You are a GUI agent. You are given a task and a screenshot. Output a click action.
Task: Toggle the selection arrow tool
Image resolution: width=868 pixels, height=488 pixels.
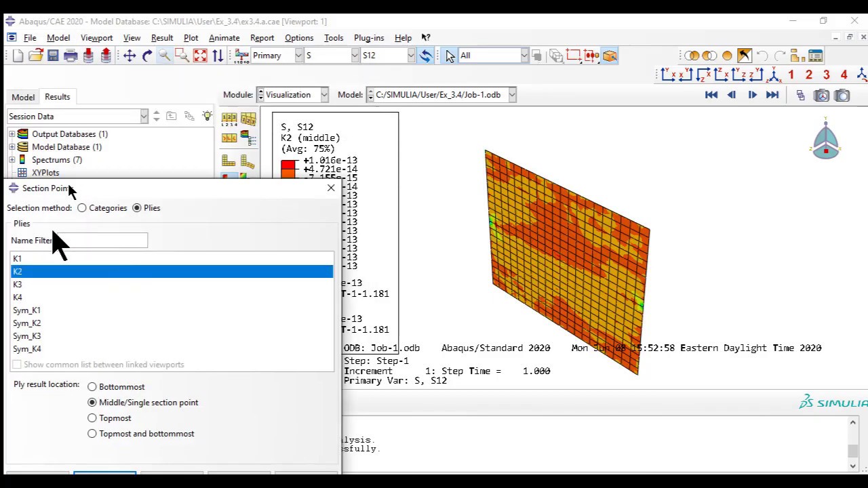pos(450,56)
